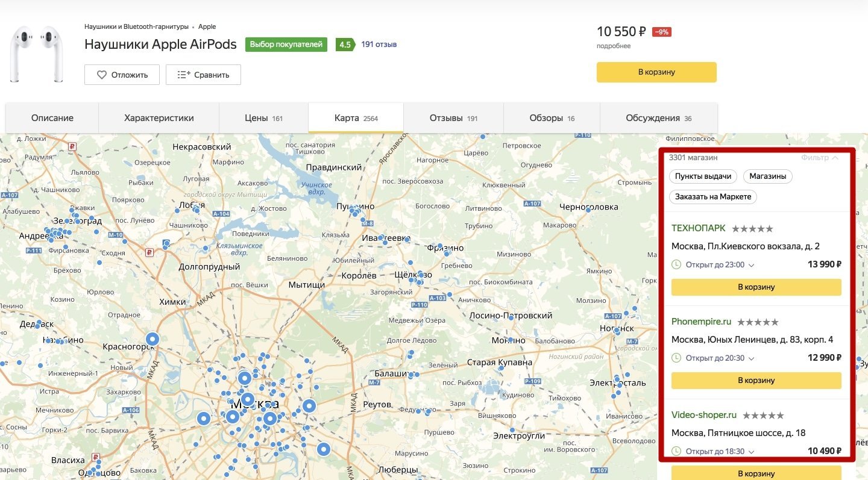The image size is (868, 480).
Task: Click the 3301 магазин count label
Action: [693, 158]
